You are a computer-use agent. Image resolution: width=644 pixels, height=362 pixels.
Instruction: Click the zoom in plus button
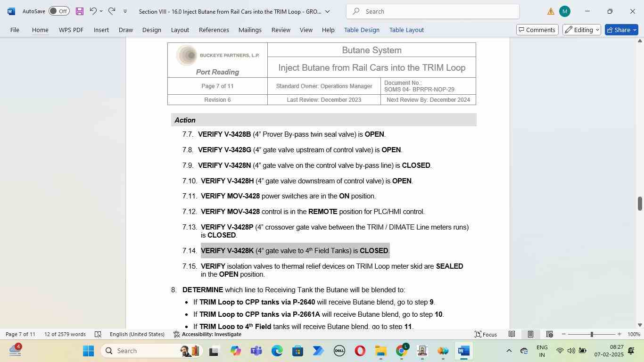pos(619,334)
